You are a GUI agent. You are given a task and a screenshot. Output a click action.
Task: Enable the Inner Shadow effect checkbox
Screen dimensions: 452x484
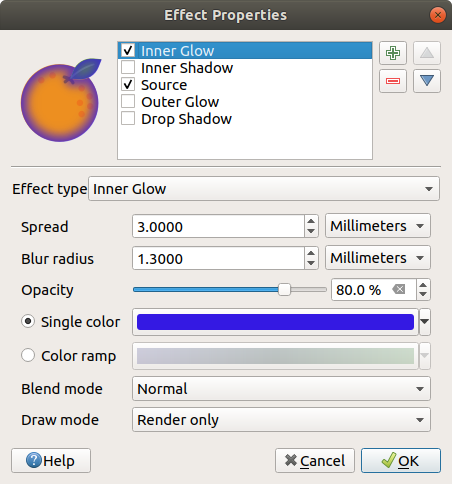(128, 67)
